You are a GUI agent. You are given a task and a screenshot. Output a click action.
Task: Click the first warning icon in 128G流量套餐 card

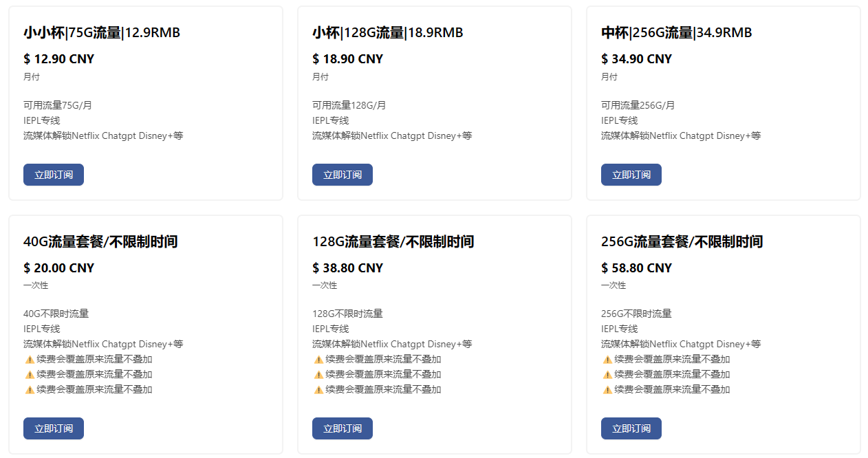coord(318,359)
